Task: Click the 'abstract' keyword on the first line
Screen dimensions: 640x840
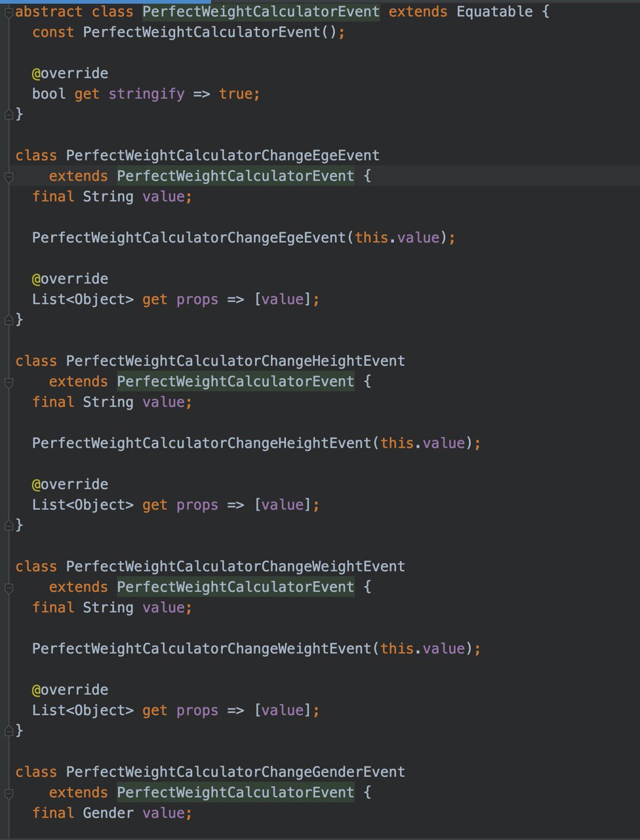Action: (49, 12)
